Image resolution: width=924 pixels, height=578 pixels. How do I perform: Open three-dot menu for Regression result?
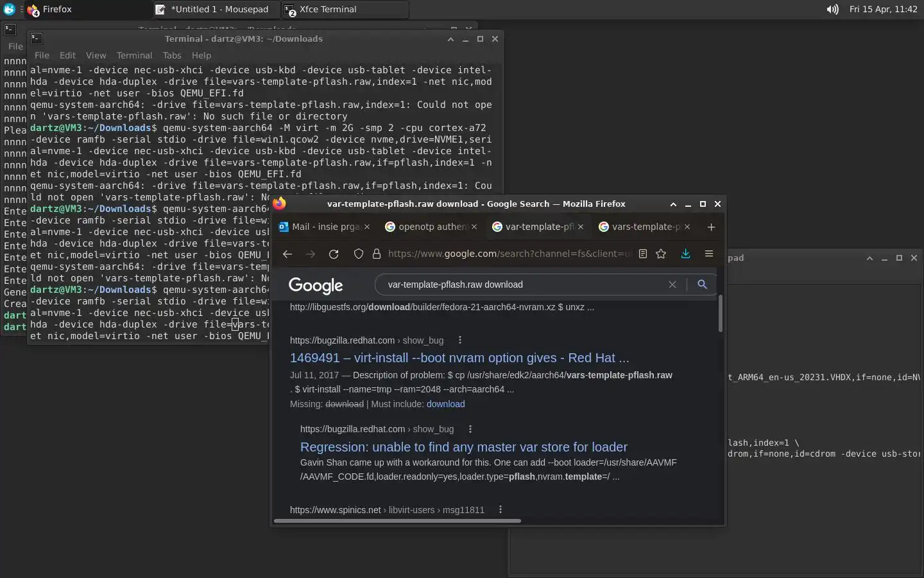pos(470,429)
